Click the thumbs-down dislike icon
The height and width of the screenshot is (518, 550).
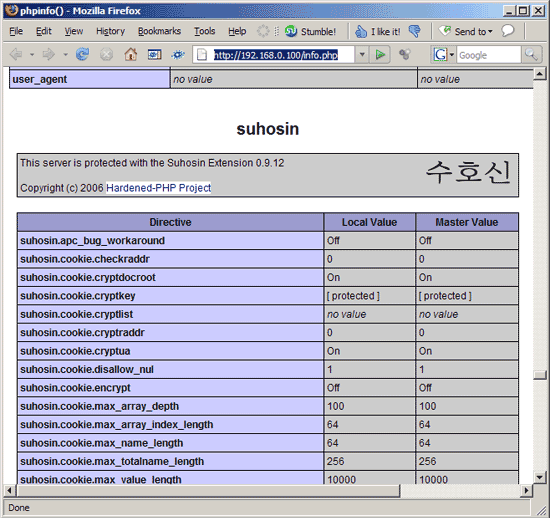click(415, 32)
